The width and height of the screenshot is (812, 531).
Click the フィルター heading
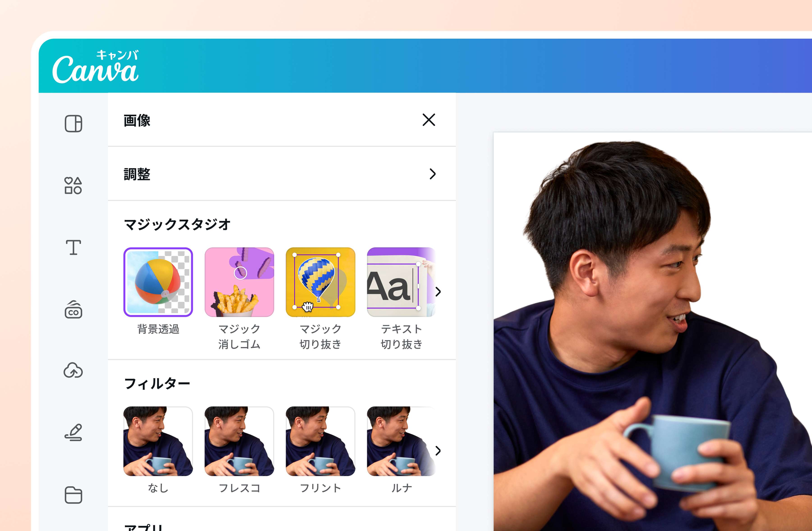coord(157,384)
